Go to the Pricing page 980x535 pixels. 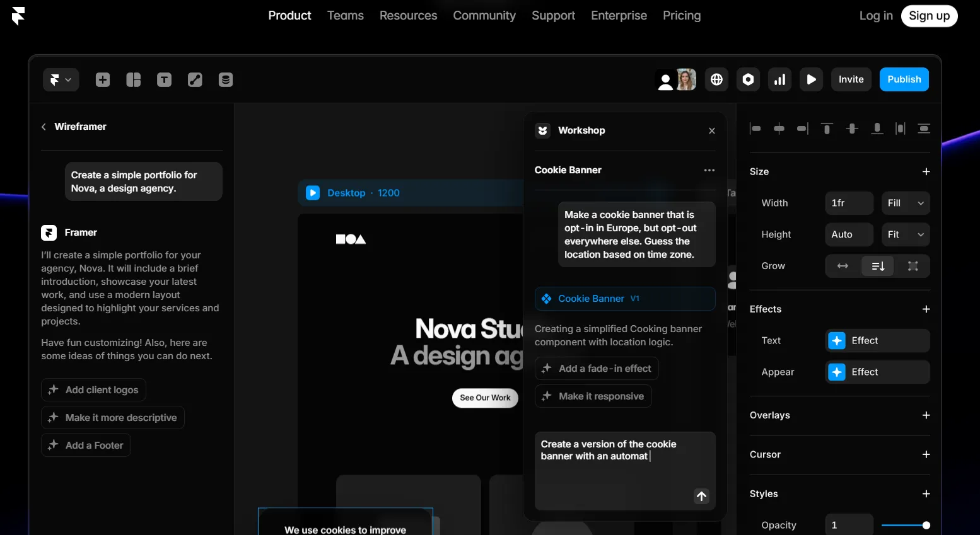682,16
